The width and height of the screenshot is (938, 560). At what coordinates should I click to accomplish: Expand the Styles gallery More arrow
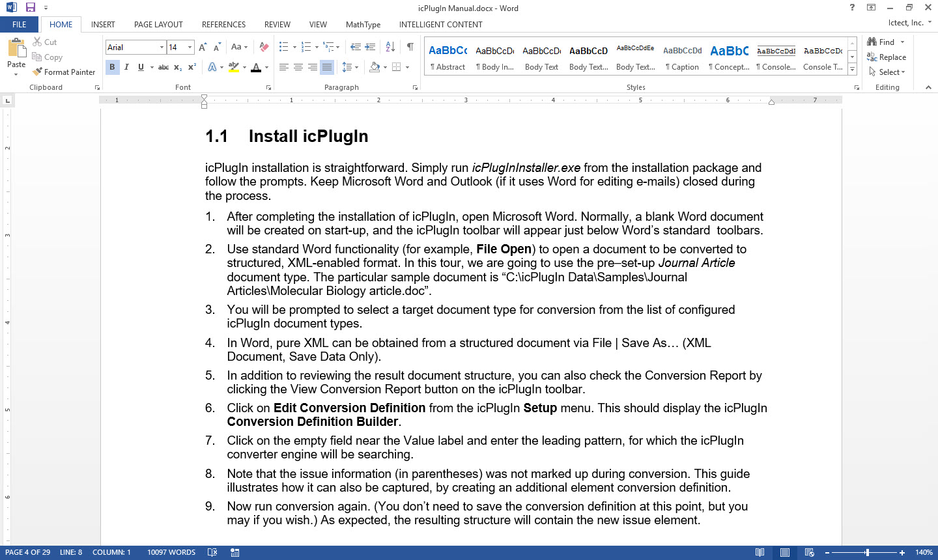(852, 70)
